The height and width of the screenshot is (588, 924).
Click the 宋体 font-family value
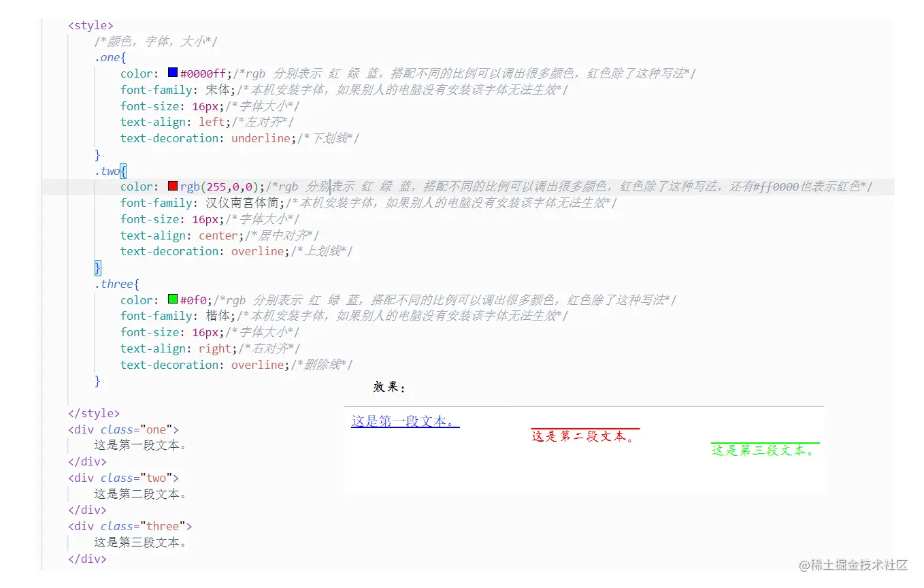point(218,90)
